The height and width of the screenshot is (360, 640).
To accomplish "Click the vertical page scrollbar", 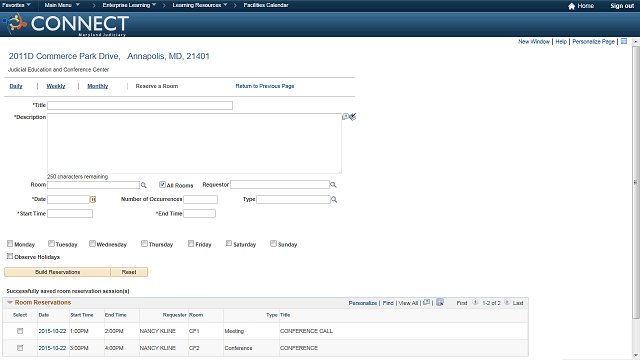I will (636, 182).
